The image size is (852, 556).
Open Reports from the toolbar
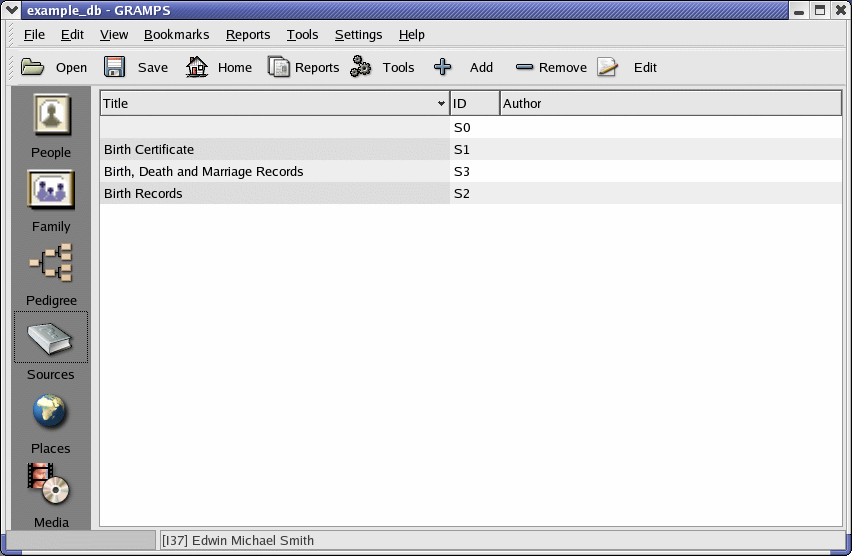point(279,67)
